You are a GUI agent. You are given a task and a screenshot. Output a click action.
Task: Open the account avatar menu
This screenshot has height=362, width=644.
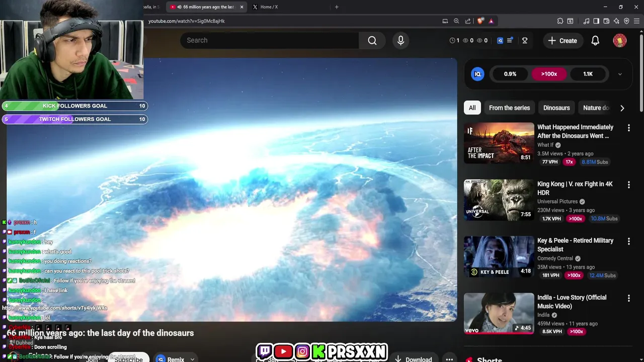coord(620,41)
